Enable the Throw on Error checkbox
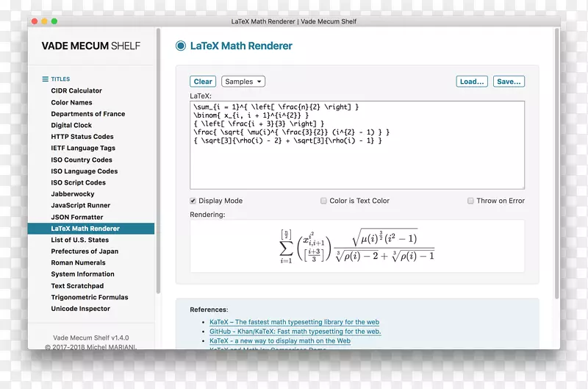 [470, 201]
